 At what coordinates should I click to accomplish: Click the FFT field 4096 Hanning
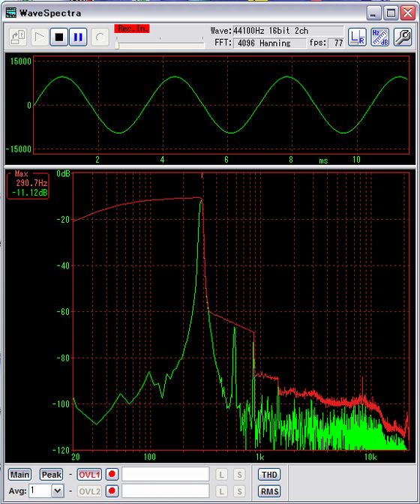pos(269,43)
